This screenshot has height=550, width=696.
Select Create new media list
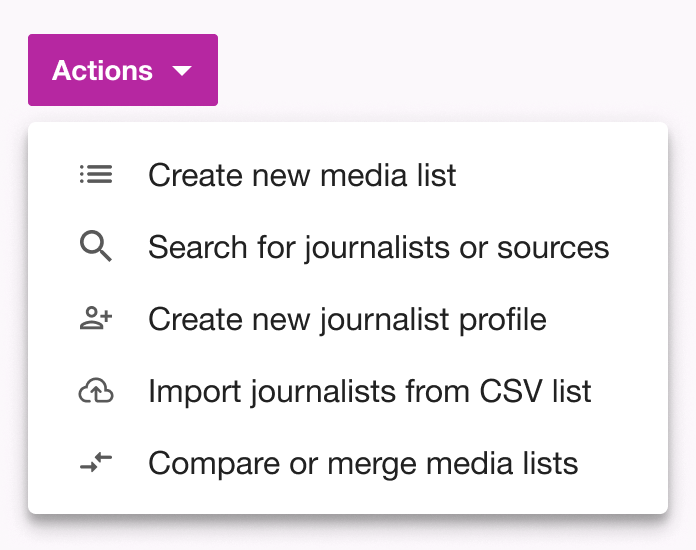tap(348, 174)
